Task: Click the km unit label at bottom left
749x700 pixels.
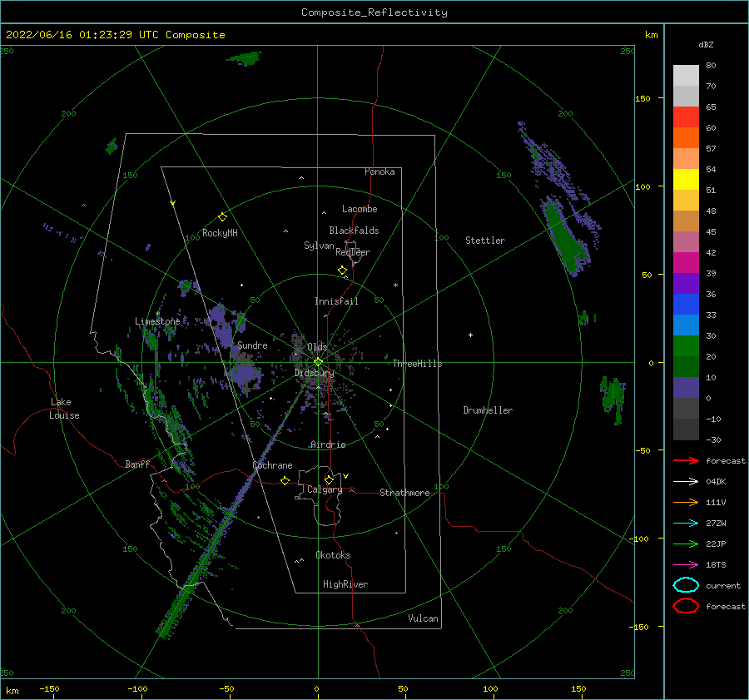Action: [12, 691]
